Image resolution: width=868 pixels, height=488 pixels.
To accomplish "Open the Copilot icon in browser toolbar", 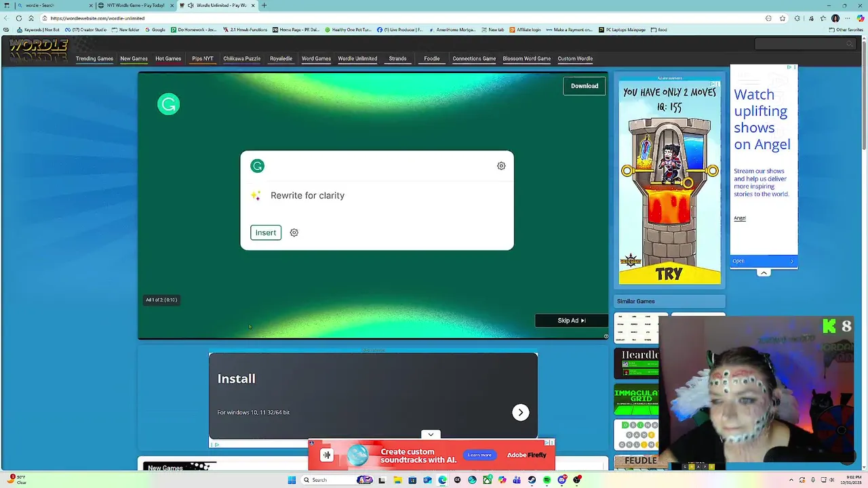I will click(x=861, y=18).
